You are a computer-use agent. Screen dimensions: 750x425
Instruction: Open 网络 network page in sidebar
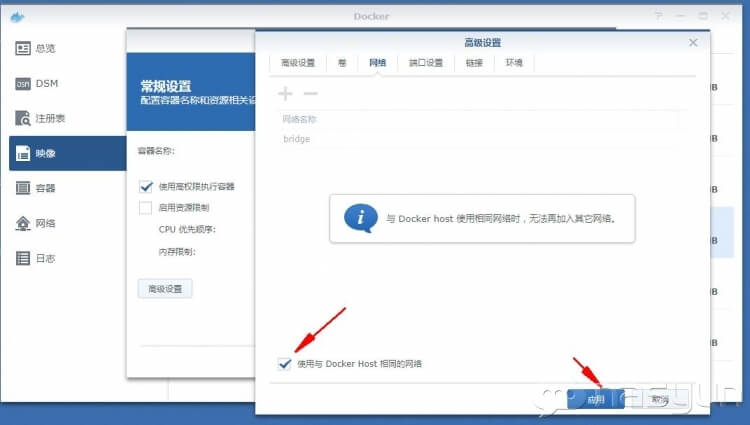pyautogui.click(x=35, y=223)
